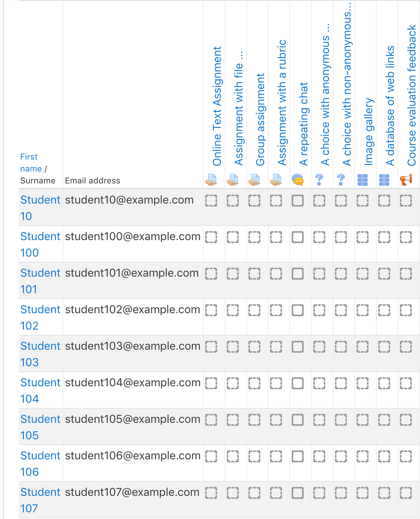
Task: Open A repeating chat column header link
Action: 304,124
